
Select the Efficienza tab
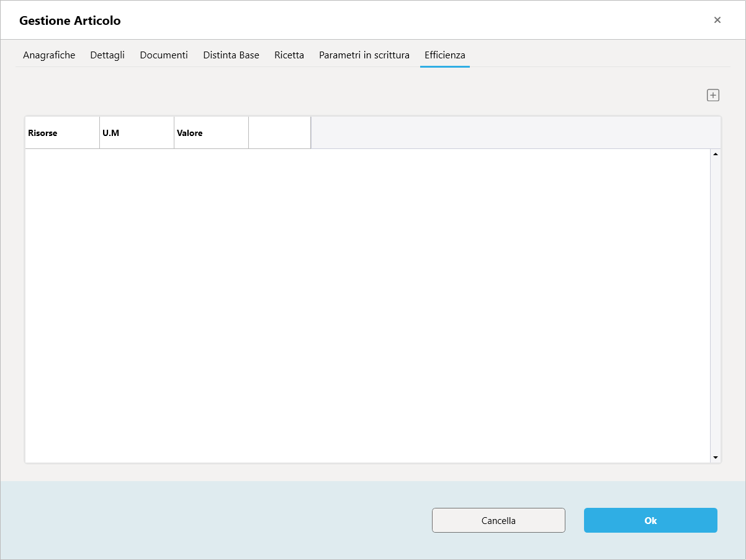(445, 55)
